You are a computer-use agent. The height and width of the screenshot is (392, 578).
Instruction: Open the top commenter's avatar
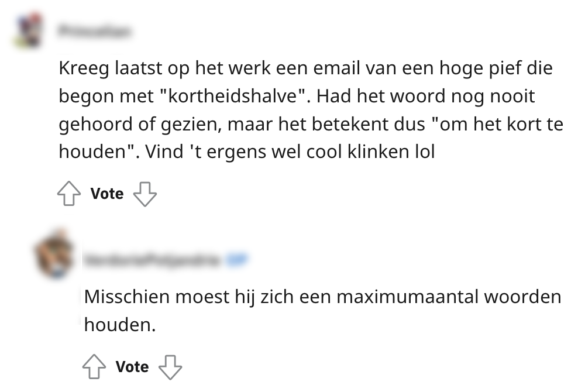point(29,30)
